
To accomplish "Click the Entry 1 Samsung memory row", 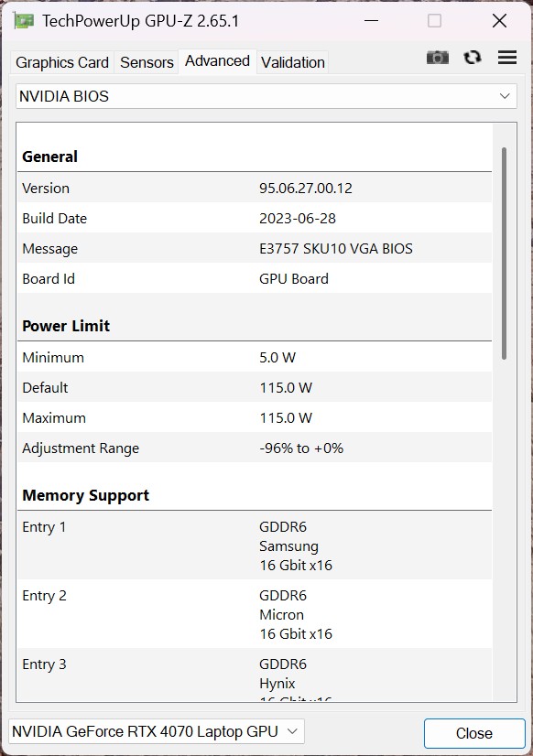I will 255,545.
